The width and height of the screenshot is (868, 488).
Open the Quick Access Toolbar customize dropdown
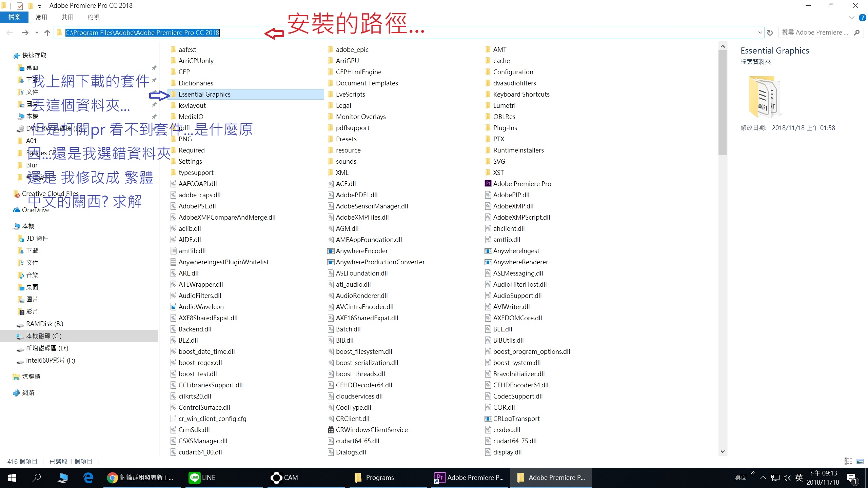[40, 6]
